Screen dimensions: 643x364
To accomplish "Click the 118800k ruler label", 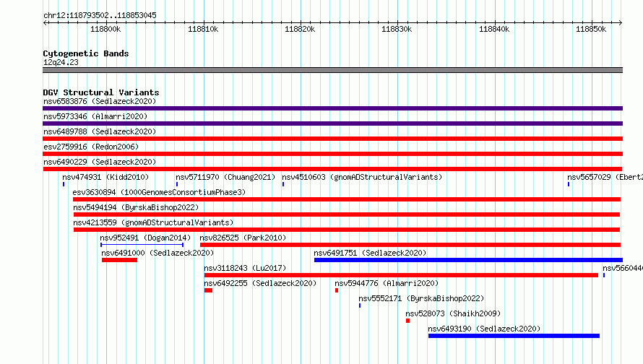I will (105, 29).
